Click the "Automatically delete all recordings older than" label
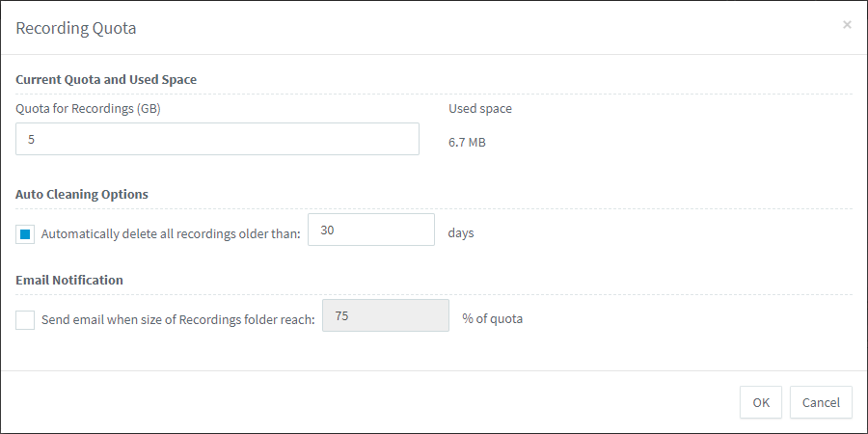Viewport: 868px width, 434px height. point(171,233)
